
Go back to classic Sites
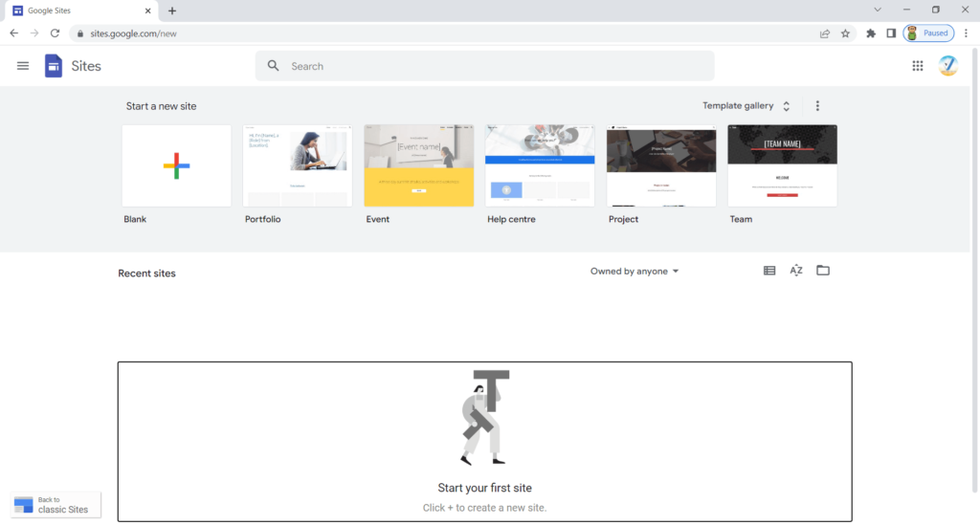pyautogui.click(x=56, y=505)
